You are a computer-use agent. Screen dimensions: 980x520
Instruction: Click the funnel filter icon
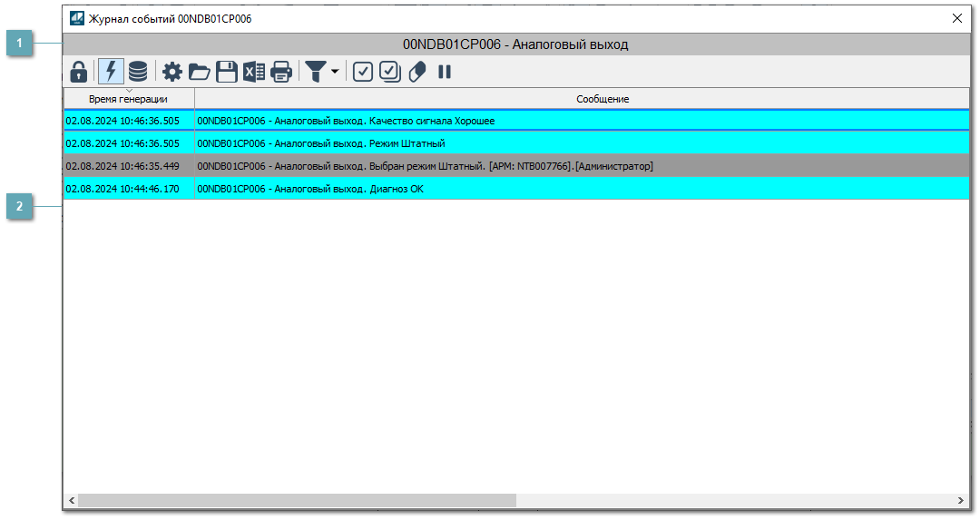coord(315,72)
